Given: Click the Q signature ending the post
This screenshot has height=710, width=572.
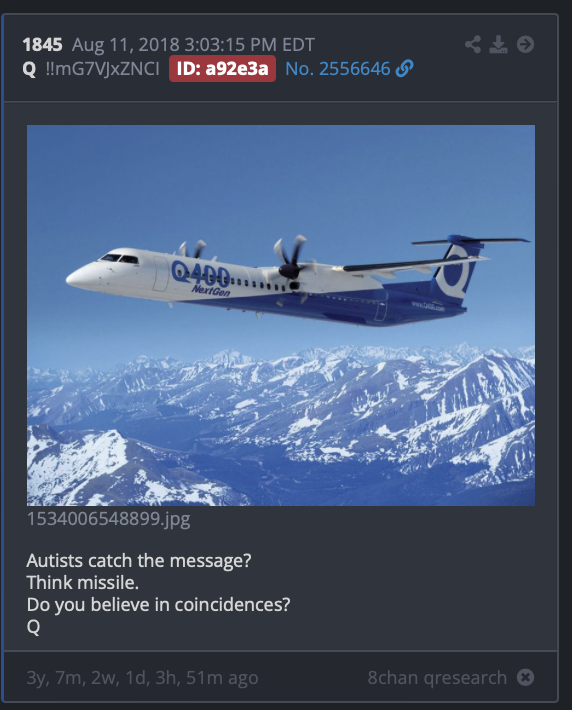Looking at the screenshot, I should coord(34,627).
